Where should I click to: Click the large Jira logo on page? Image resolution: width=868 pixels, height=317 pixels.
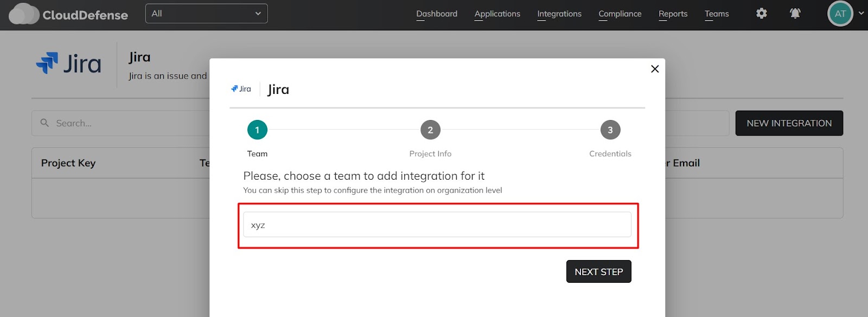(x=68, y=64)
